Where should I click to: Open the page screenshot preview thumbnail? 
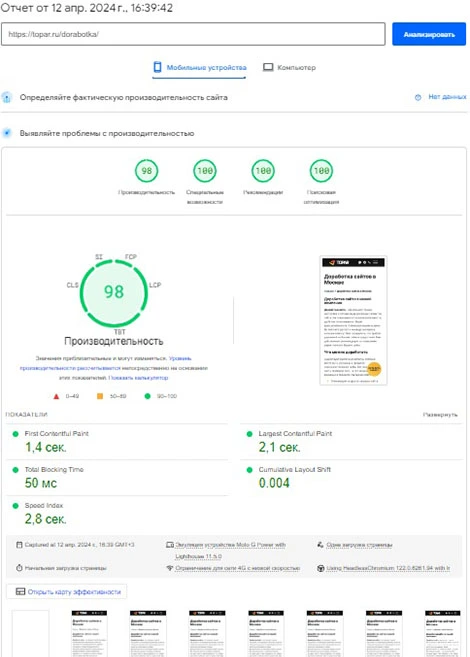pyautogui.click(x=353, y=321)
